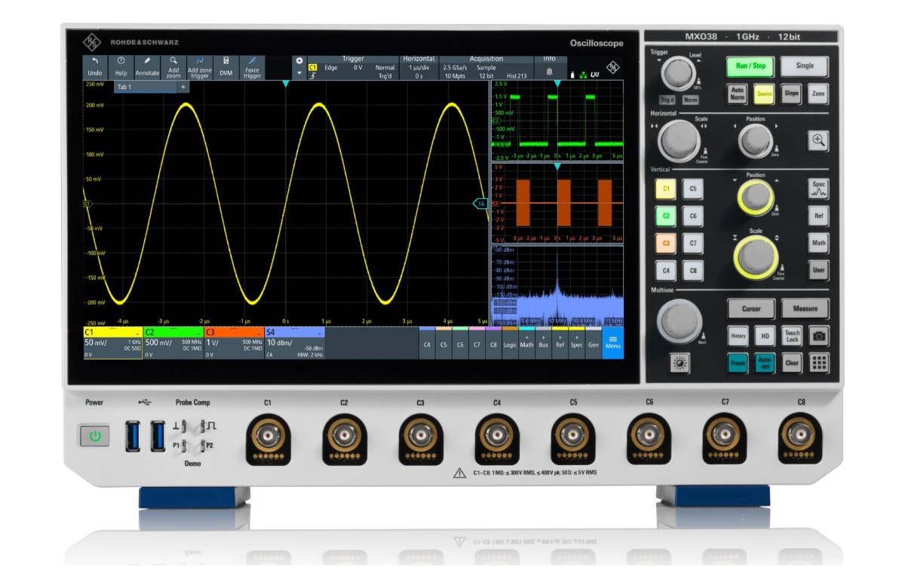Turn the Trigger Level knob

[679, 74]
